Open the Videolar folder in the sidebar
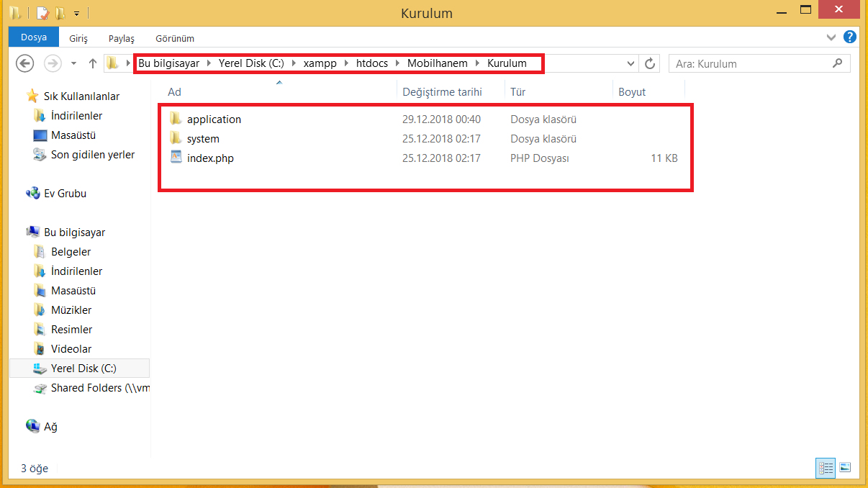This screenshot has width=868, height=488. click(x=71, y=349)
